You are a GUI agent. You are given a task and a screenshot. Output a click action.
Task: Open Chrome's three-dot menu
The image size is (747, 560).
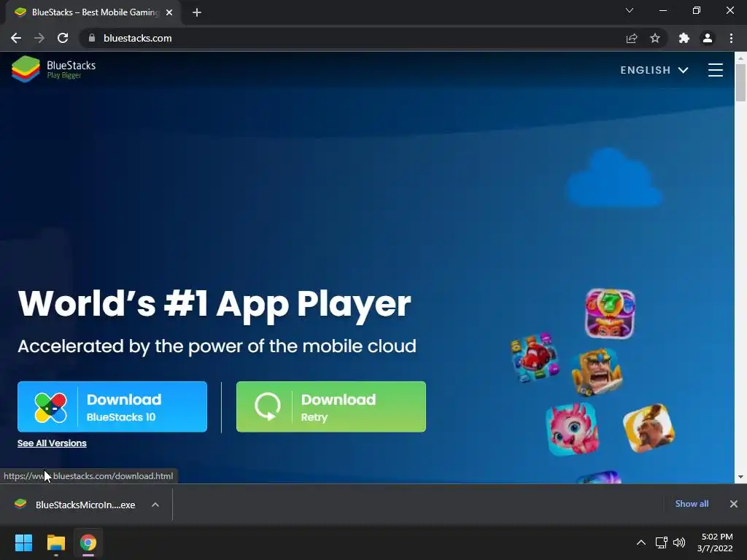click(x=731, y=38)
